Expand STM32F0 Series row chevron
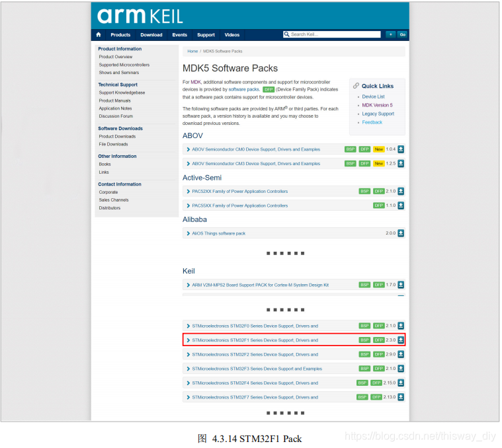The height and width of the screenshot is (448, 502). (x=188, y=326)
